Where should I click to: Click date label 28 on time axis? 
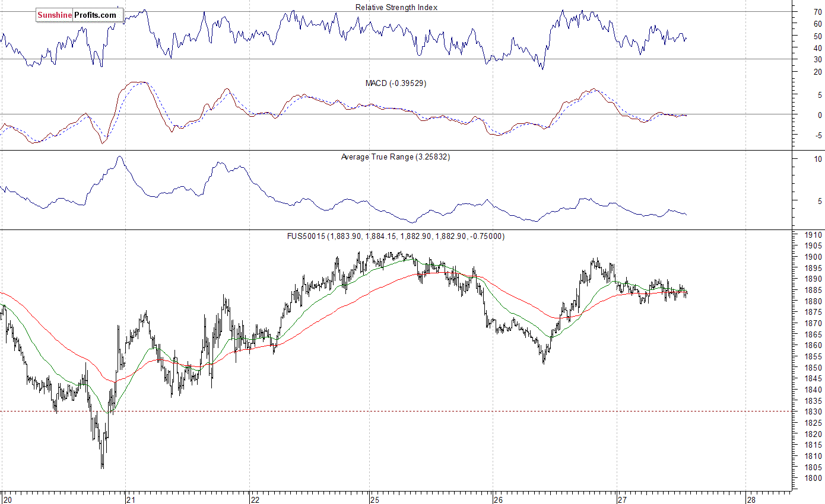click(751, 499)
